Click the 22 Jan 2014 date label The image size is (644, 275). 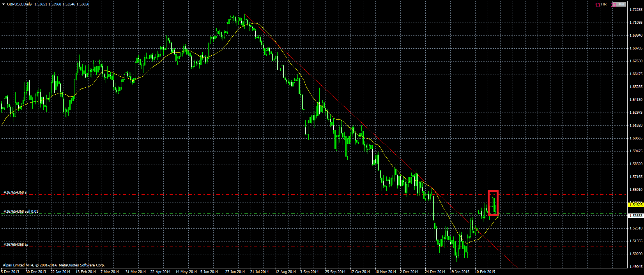pyautogui.click(x=60, y=272)
